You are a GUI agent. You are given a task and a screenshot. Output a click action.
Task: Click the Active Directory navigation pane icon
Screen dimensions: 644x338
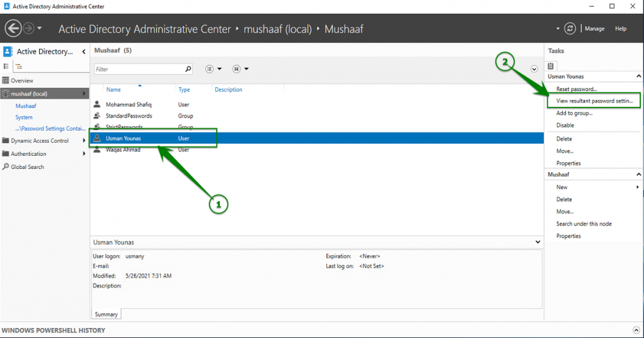pyautogui.click(x=8, y=52)
